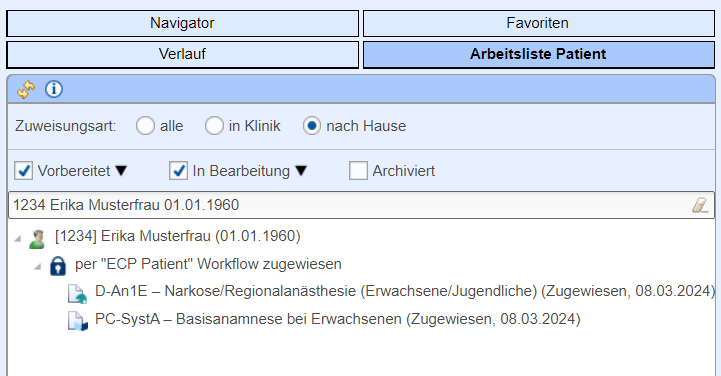Screen dimensions: 721x376
Task: Open the Vorbereitet dropdown arrow
Action: pos(121,171)
